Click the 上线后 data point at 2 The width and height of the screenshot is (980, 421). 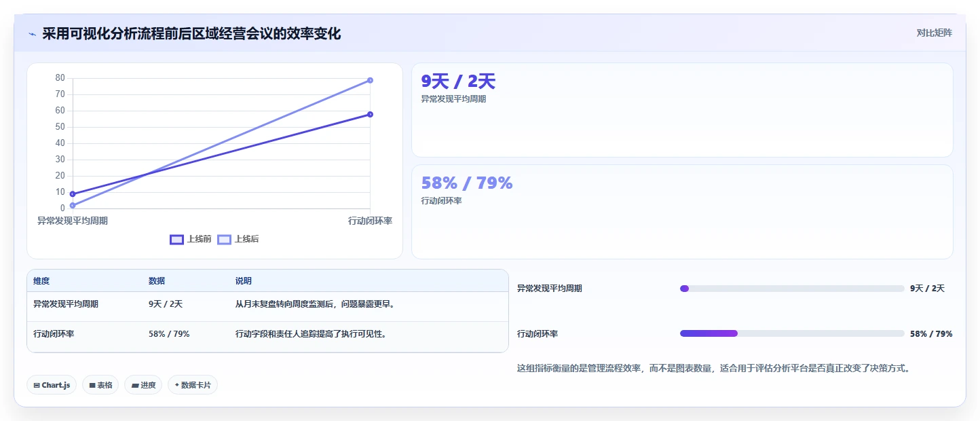coord(73,205)
